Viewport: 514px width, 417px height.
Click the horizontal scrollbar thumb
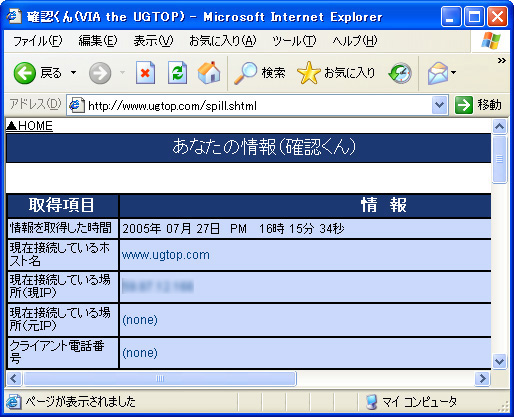point(160,379)
